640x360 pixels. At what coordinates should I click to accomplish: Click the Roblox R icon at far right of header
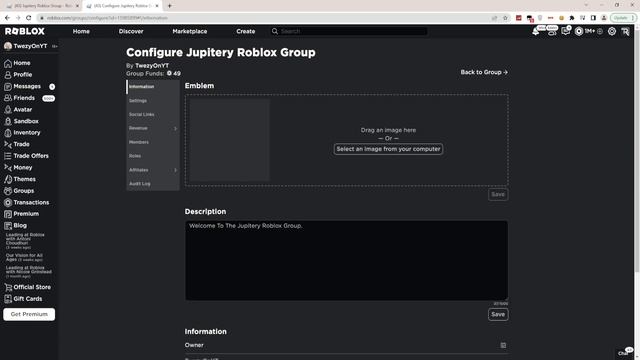[625, 31]
